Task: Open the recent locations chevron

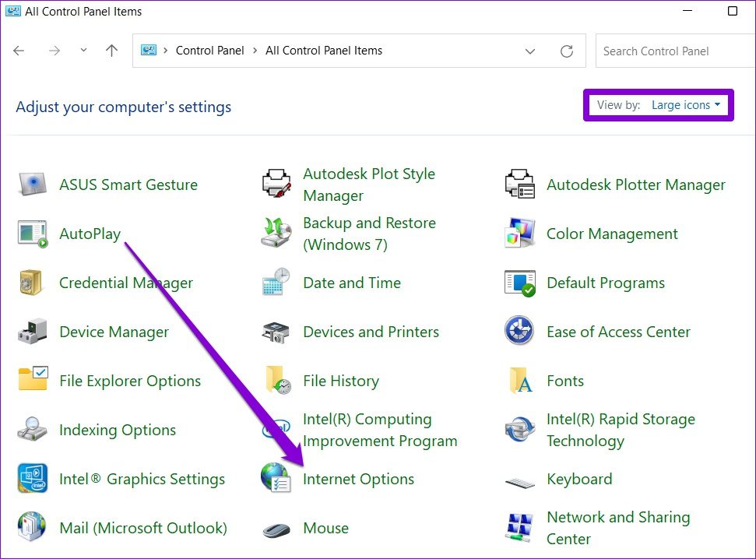Action: pyautogui.click(x=83, y=51)
